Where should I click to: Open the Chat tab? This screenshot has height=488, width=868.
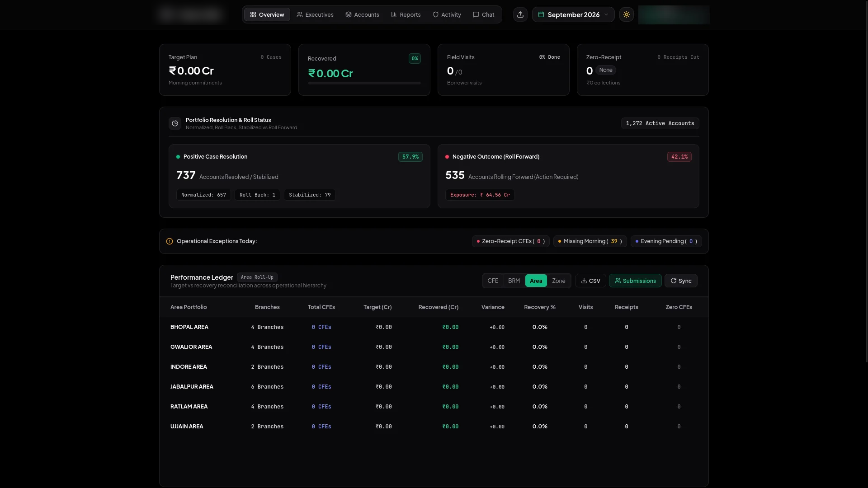[x=484, y=14]
